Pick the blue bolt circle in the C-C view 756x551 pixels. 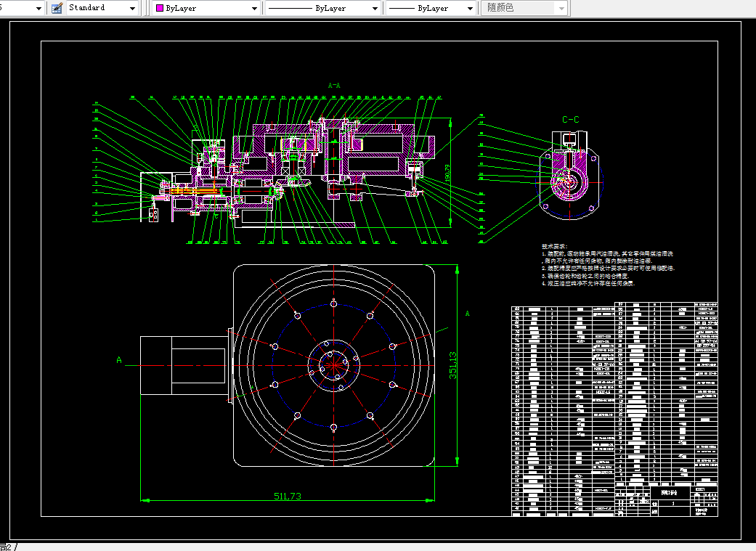[x=569, y=182]
